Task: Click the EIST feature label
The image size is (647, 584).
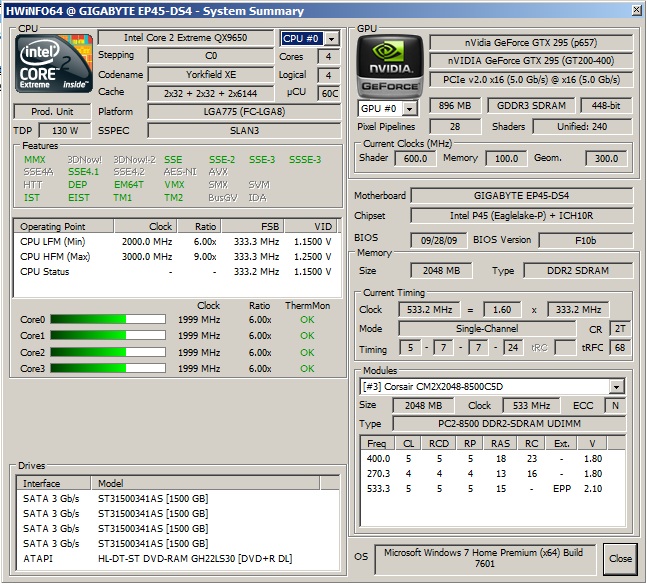Action: pyautogui.click(x=79, y=198)
